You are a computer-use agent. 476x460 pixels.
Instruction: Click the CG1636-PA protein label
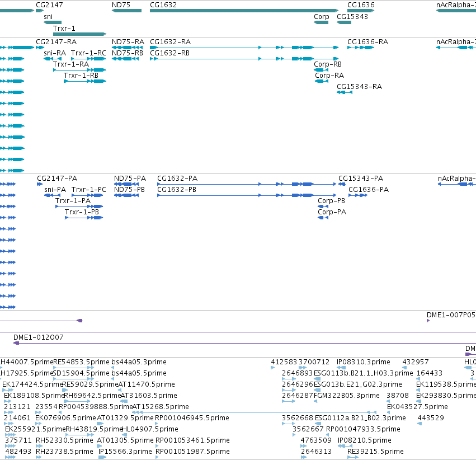tap(369, 190)
